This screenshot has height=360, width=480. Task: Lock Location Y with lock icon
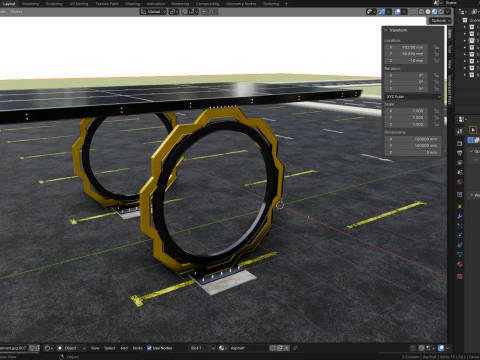point(436,54)
